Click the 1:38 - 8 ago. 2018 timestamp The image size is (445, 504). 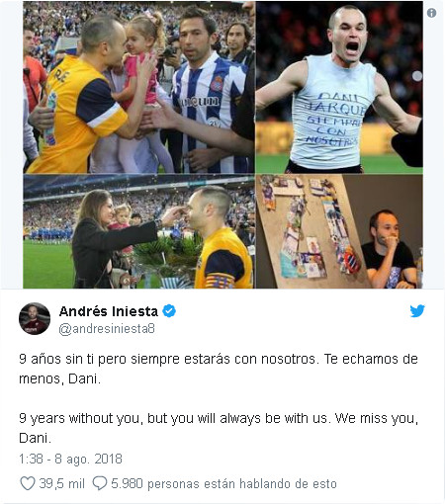pos(70,459)
